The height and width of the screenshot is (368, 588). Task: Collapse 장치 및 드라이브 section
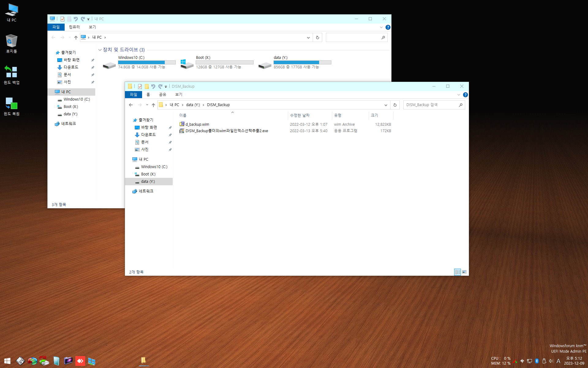pos(100,50)
